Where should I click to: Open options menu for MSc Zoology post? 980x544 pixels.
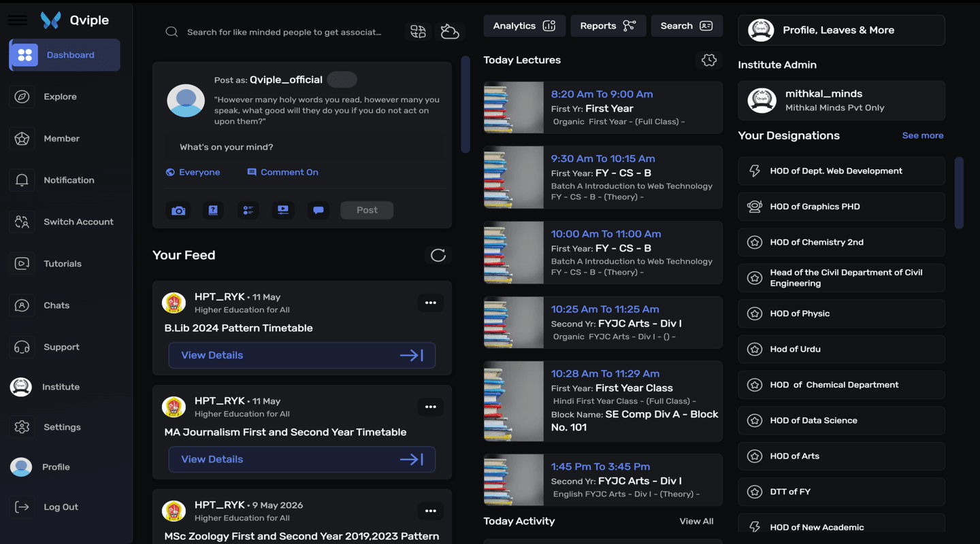pos(430,511)
